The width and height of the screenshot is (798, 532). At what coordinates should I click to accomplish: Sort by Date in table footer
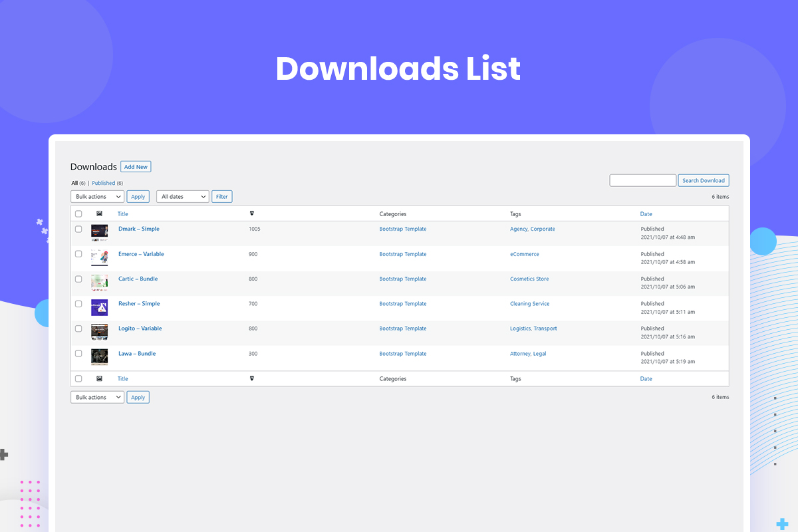pyautogui.click(x=646, y=378)
